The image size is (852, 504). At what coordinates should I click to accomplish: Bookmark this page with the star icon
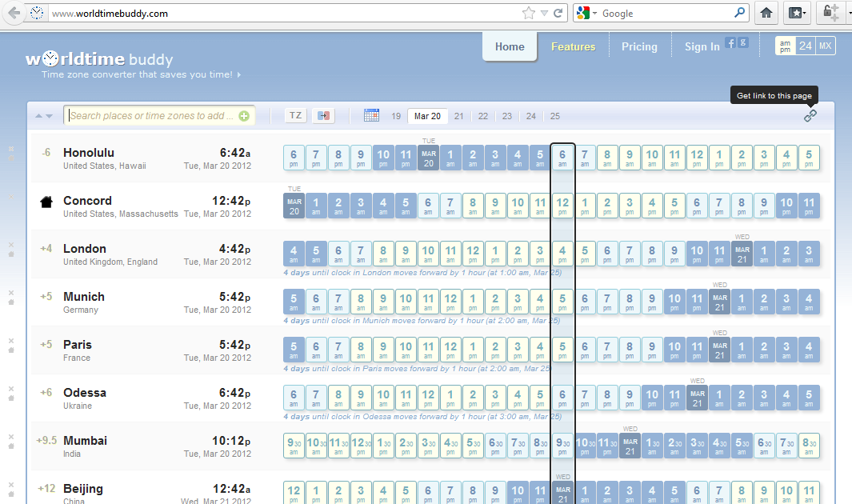pos(528,13)
